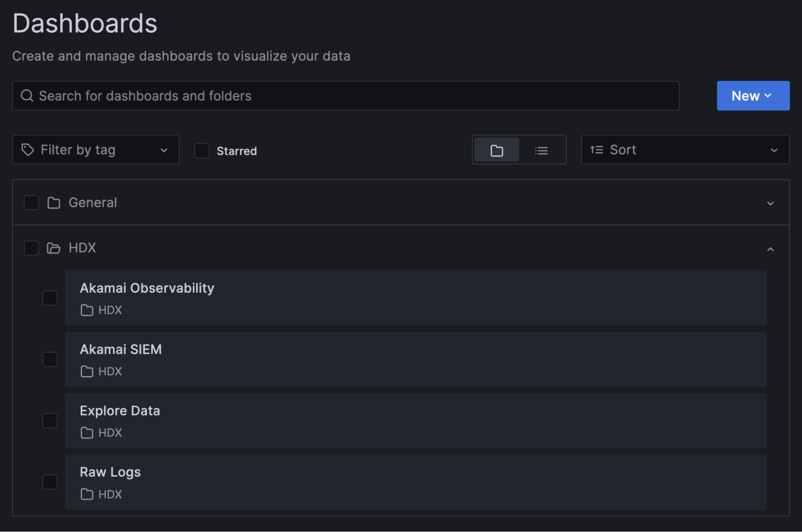Click folder icon under Akamai Observability
The width and height of the screenshot is (802, 532).
(87, 310)
